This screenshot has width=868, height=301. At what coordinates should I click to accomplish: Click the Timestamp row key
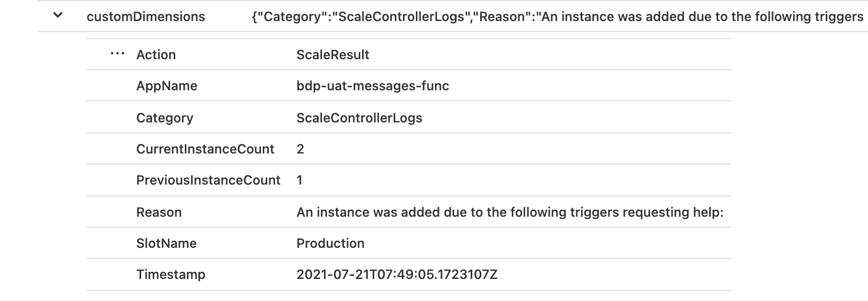tap(171, 274)
